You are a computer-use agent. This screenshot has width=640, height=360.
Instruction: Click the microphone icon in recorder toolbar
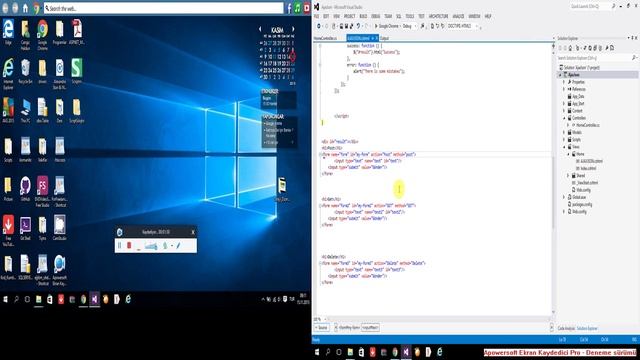coord(165,245)
